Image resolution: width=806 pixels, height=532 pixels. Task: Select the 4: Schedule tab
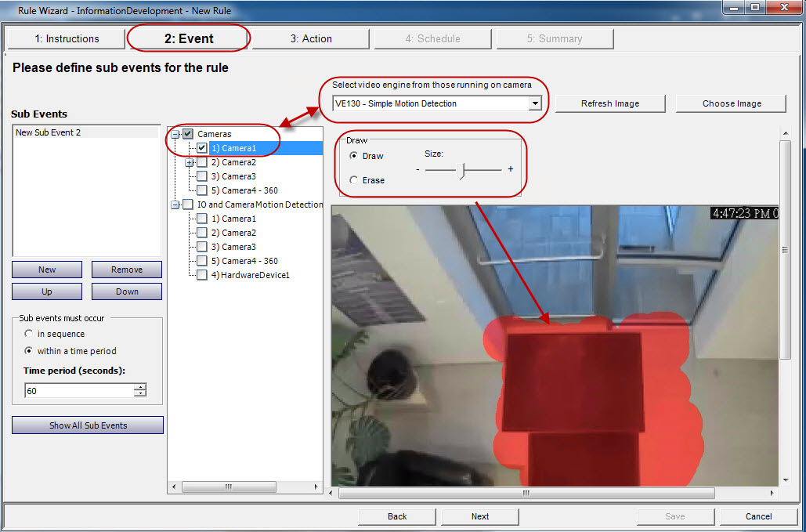(432, 39)
